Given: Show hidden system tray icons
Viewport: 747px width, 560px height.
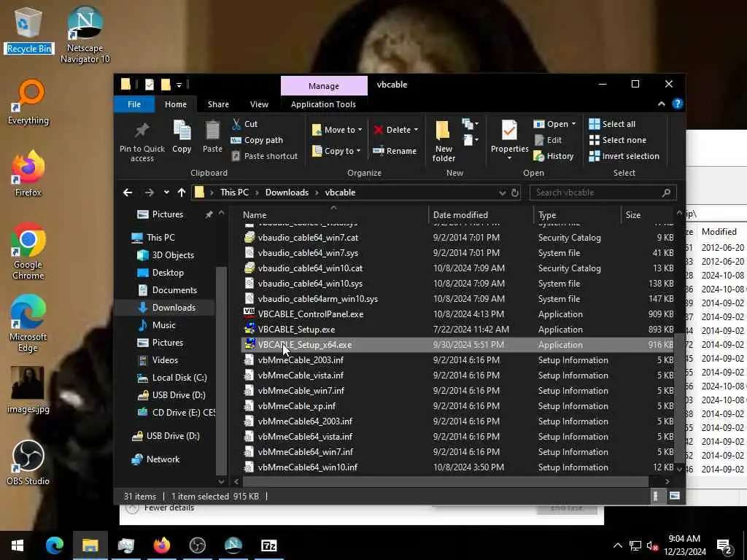Looking at the screenshot, I should [617, 545].
